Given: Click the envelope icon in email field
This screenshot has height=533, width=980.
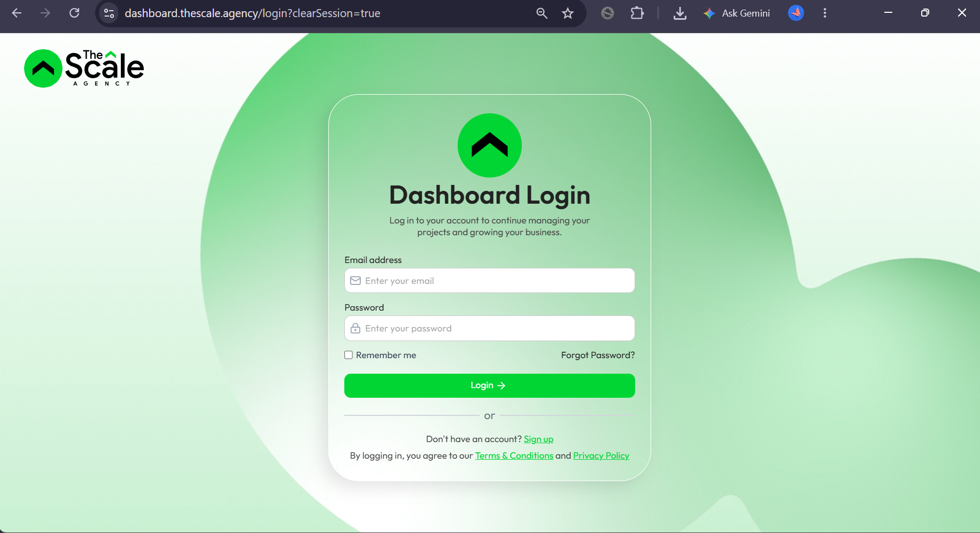Looking at the screenshot, I should point(356,281).
